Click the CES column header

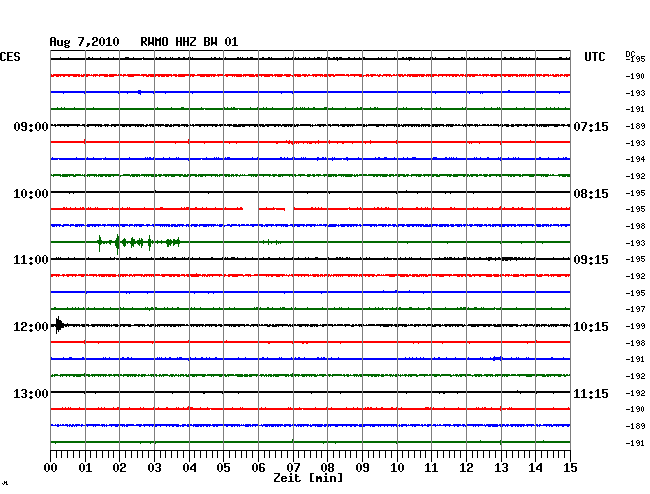tap(10, 57)
